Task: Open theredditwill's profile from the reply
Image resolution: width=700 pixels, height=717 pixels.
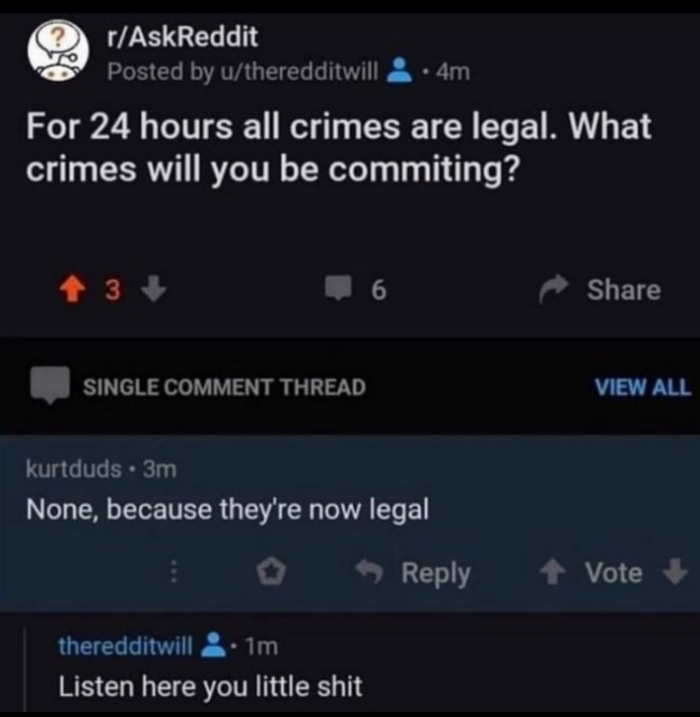Action: (x=125, y=646)
